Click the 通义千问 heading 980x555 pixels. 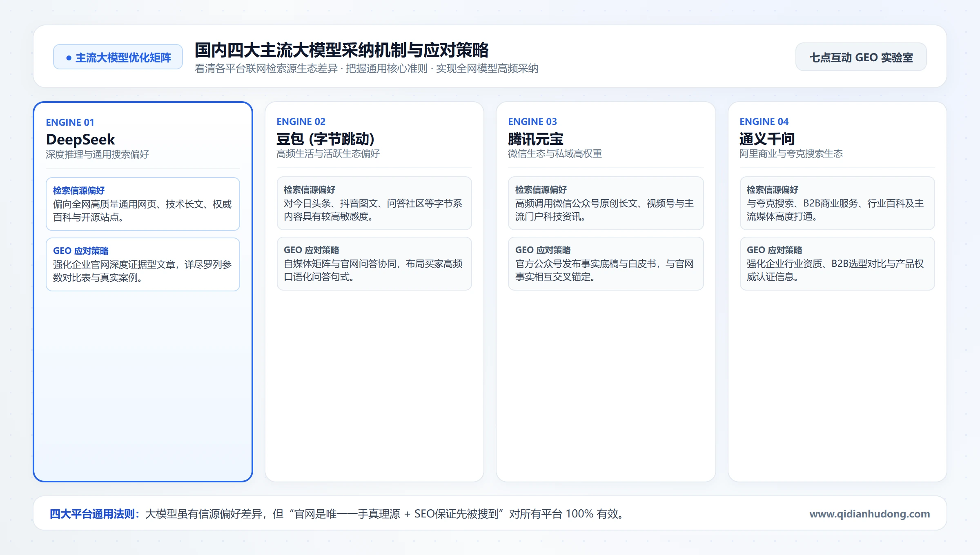[767, 139]
